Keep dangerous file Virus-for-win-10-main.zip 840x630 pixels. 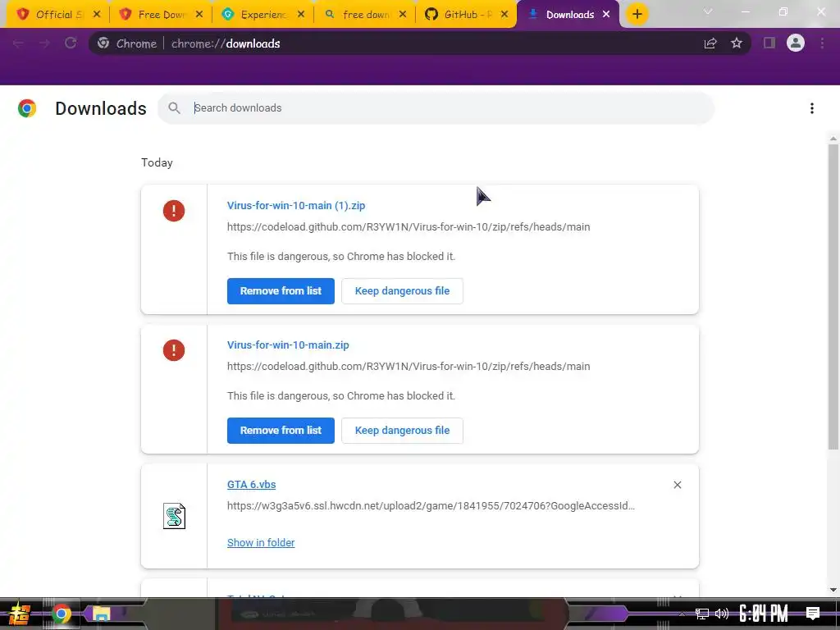click(x=402, y=431)
